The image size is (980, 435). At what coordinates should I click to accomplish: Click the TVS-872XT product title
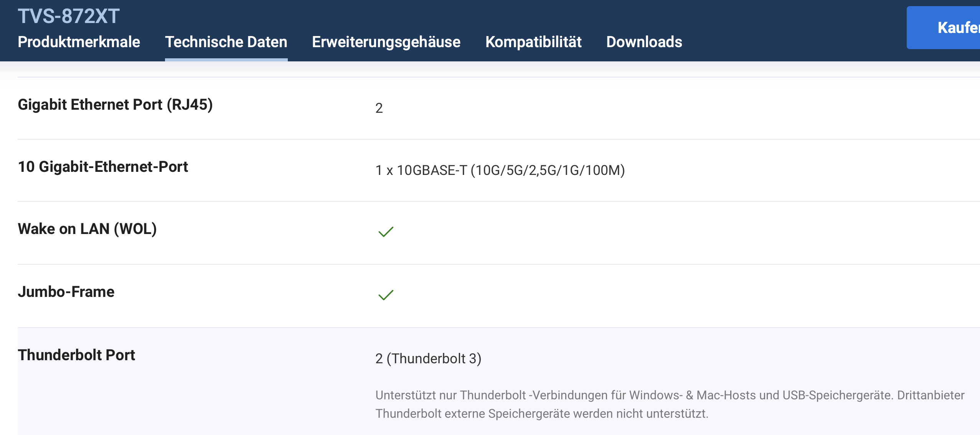69,16
